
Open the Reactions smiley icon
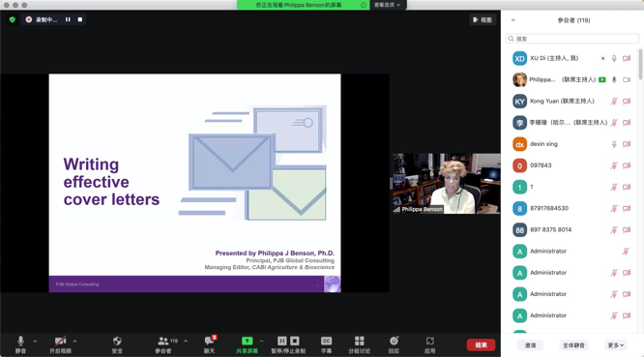click(394, 341)
